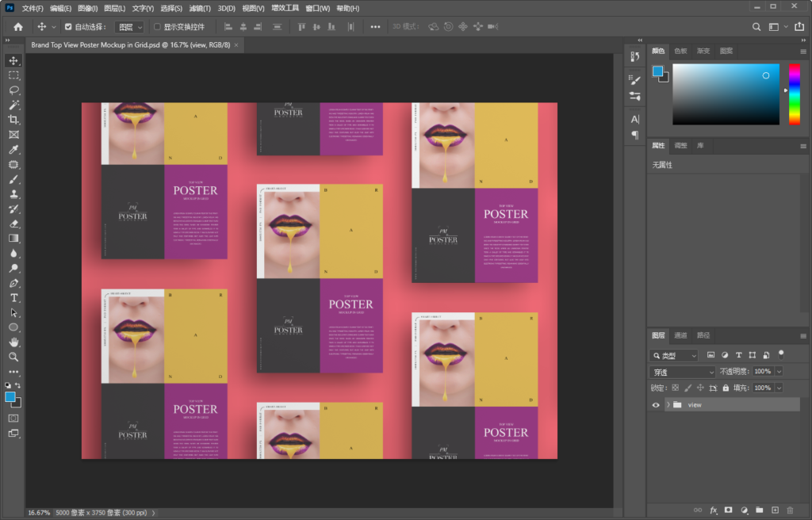The image size is (812, 520).
Task: Add a layer mask
Action: (x=729, y=510)
